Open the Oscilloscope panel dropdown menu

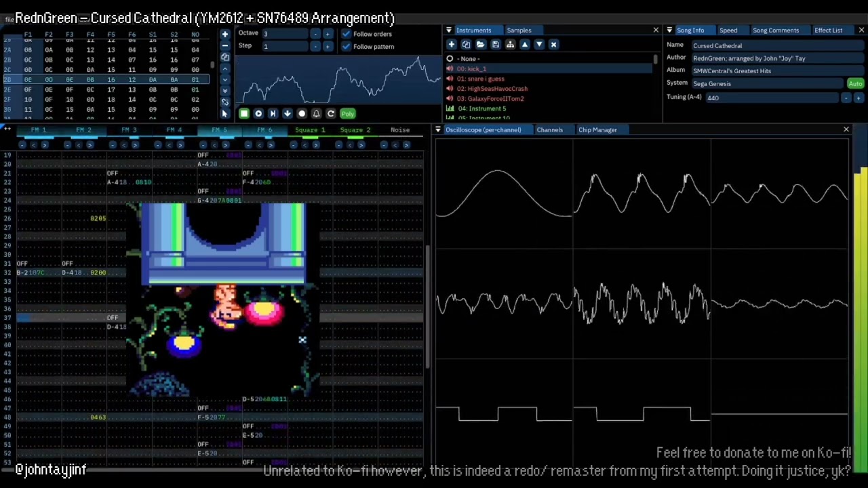[x=438, y=130]
